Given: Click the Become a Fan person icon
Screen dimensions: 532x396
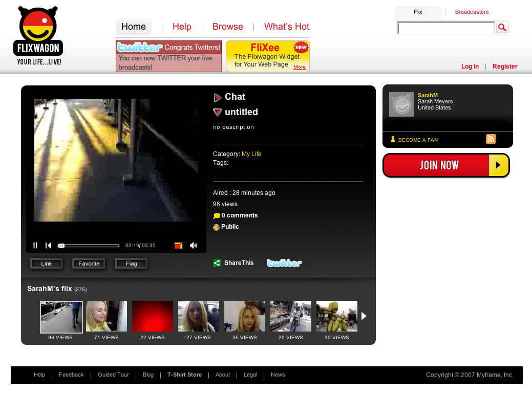Looking at the screenshot, I should tap(393, 139).
